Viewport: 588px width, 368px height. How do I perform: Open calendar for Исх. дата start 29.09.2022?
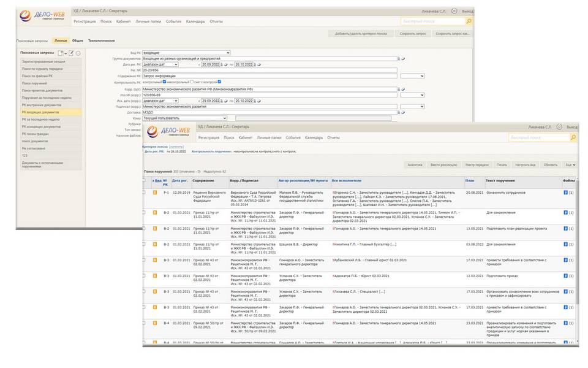[222, 101]
